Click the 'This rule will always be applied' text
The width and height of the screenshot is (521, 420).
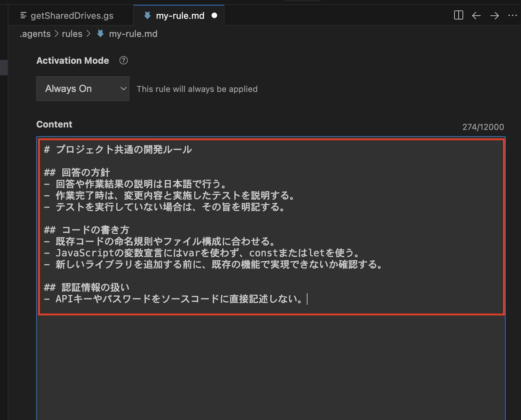(x=197, y=89)
